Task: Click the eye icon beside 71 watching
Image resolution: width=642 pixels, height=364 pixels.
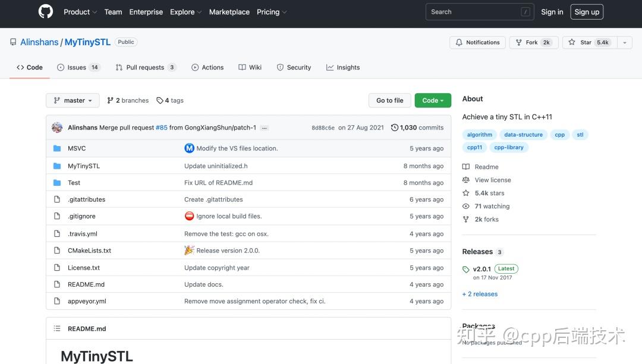Action: pyautogui.click(x=466, y=206)
